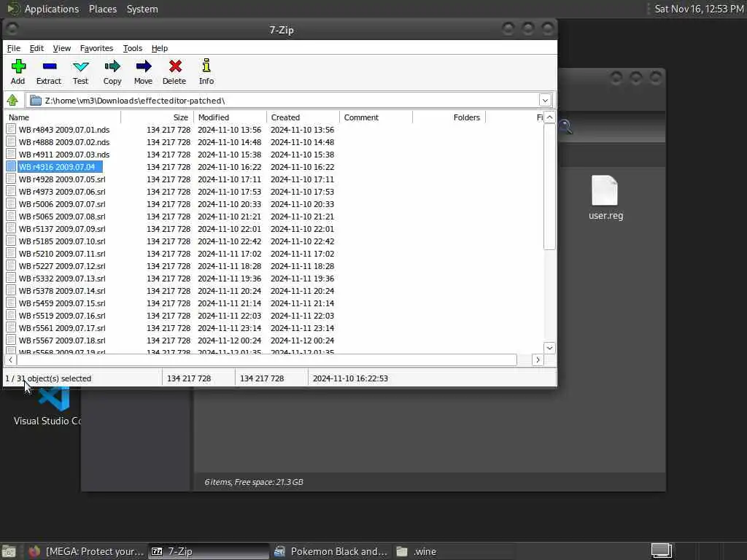Sort by Size column header
747x560 pixels.
pos(158,117)
